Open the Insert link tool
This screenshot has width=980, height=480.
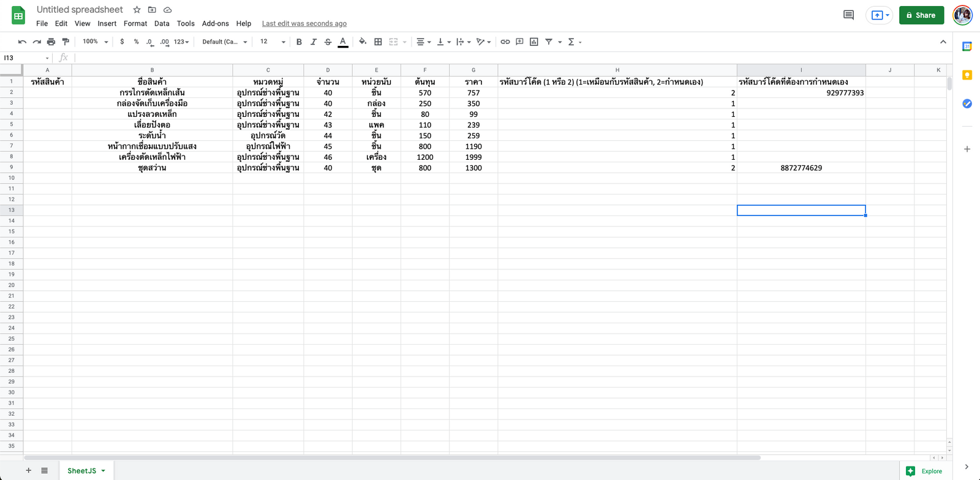tap(505, 42)
